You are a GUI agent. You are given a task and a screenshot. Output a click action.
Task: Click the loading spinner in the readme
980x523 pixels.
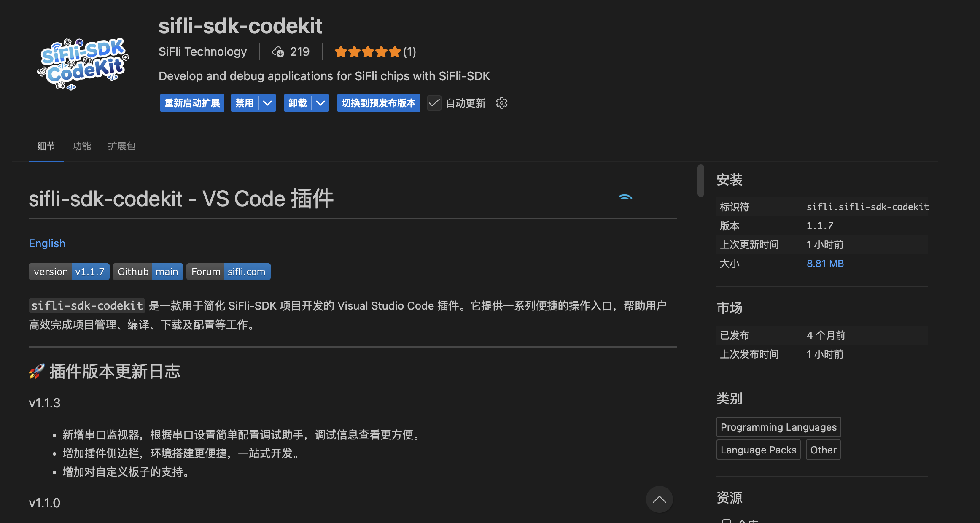[x=625, y=197]
